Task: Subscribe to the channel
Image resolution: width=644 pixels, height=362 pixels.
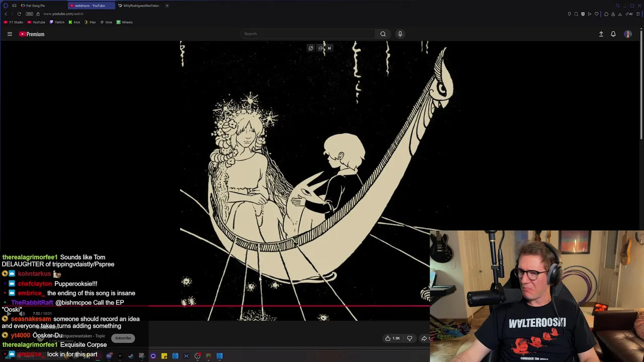Action: click(x=123, y=338)
